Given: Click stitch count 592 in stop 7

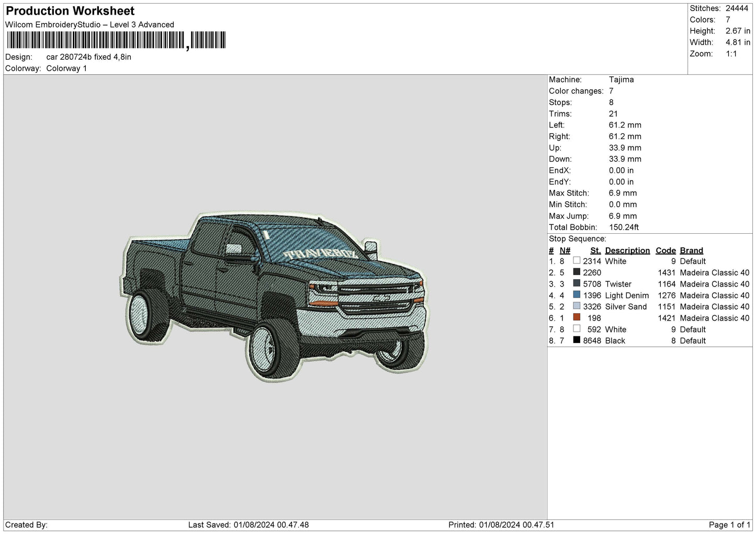Looking at the screenshot, I should point(594,330).
